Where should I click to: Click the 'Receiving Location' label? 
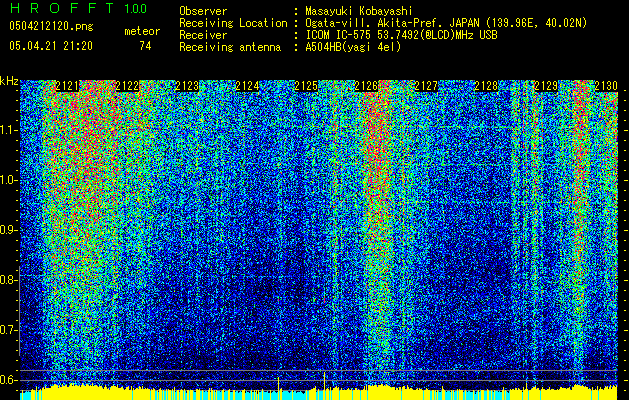coord(233,23)
